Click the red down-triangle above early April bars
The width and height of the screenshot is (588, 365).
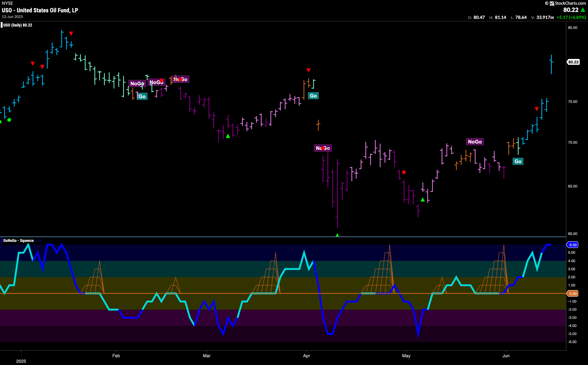tap(308, 70)
